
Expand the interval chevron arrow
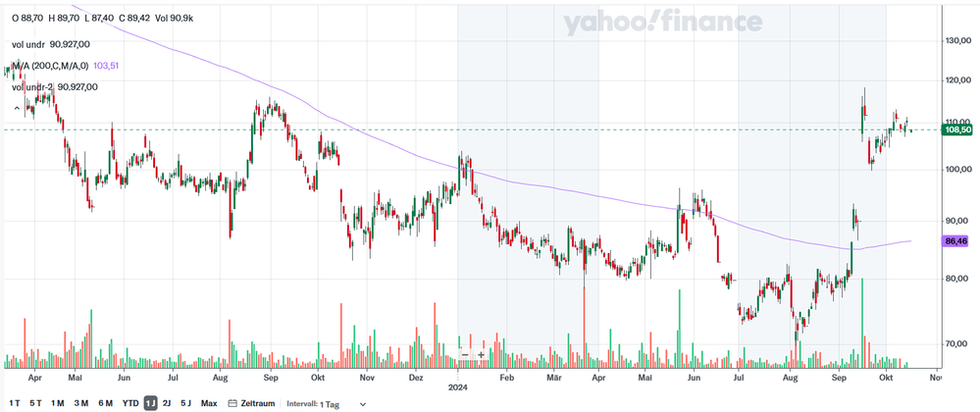click(363, 404)
